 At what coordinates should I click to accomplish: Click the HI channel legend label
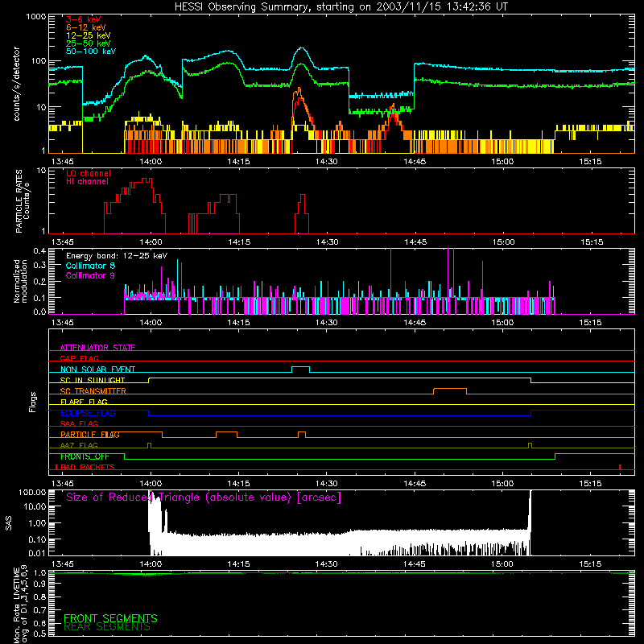click(87, 182)
